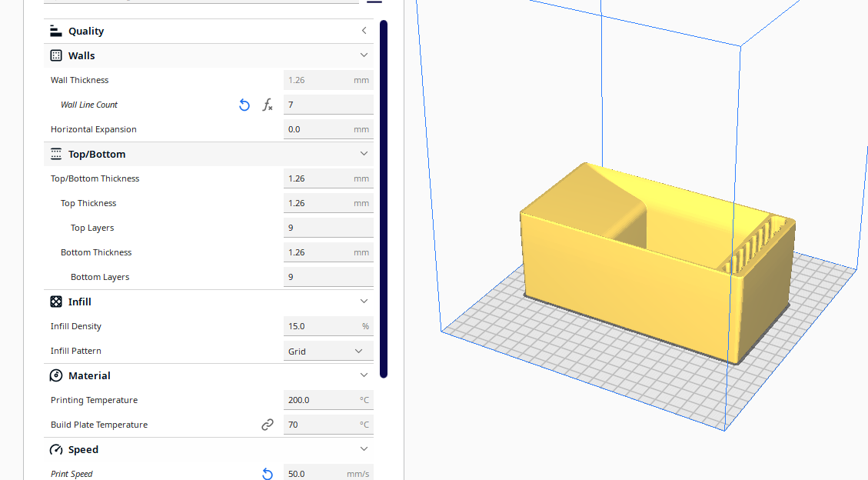Screen dimensions: 868x480
Task: Click the Quality section icon
Action: pos(56,31)
